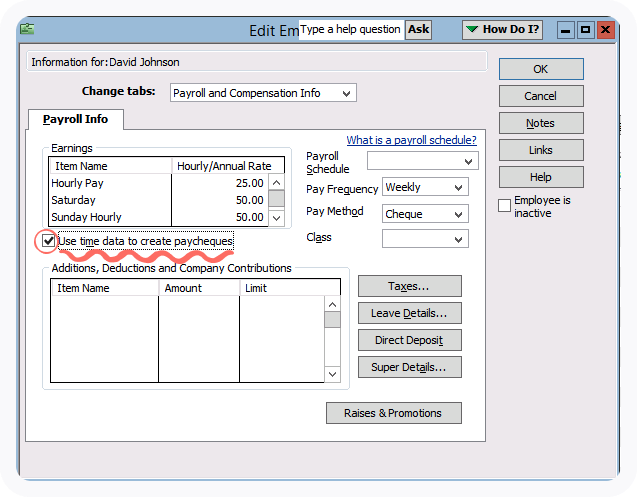Click the 'Type a help question' field

pos(351,30)
